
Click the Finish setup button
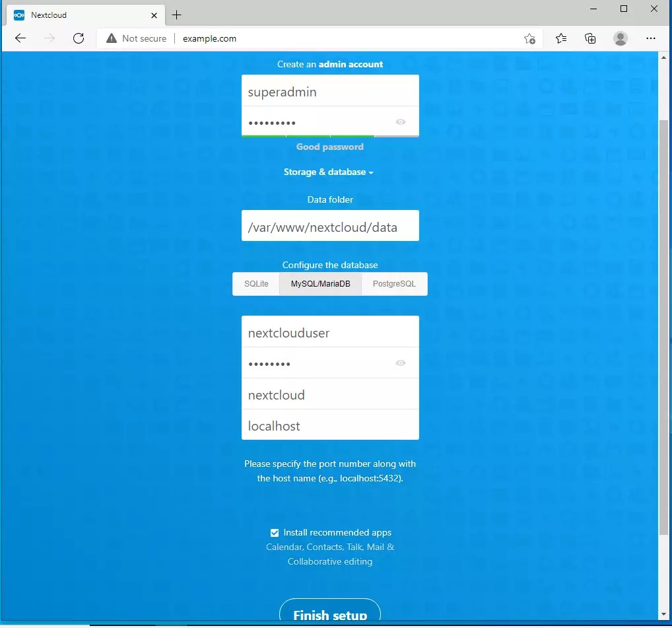pyautogui.click(x=330, y=610)
